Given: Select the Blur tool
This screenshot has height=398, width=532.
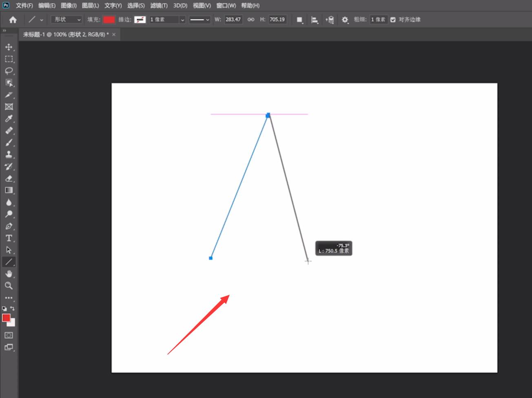Looking at the screenshot, I should pos(9,202).
